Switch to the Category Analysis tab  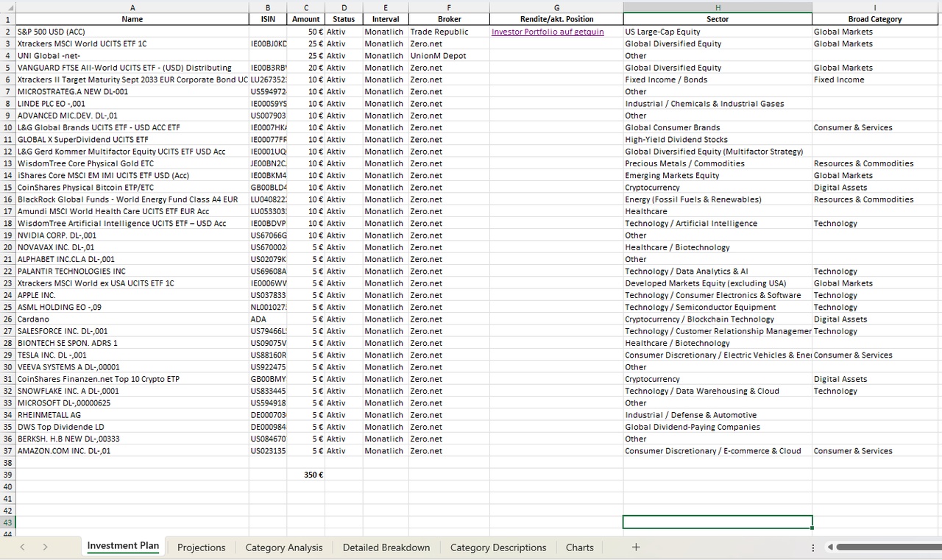tap(284, 547)
